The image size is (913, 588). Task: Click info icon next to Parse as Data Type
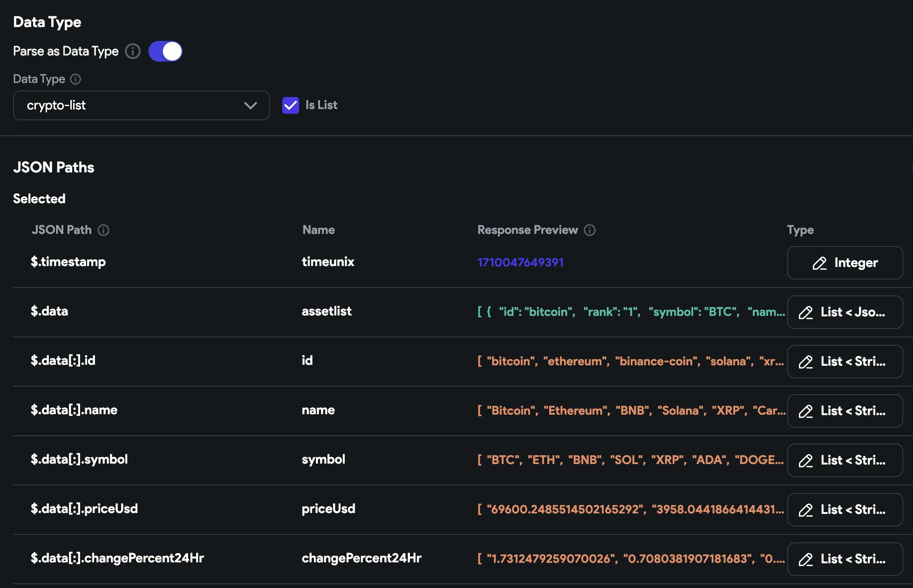133,51
